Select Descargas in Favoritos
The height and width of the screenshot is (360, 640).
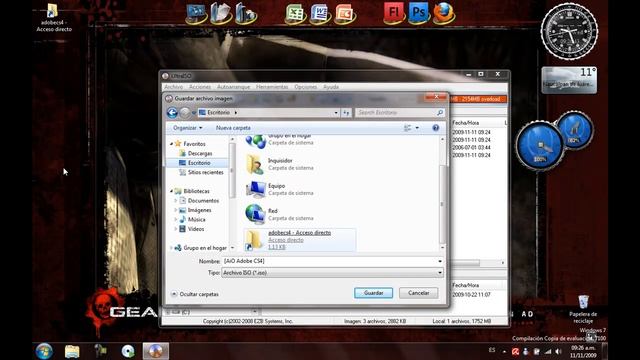point(200,153)
